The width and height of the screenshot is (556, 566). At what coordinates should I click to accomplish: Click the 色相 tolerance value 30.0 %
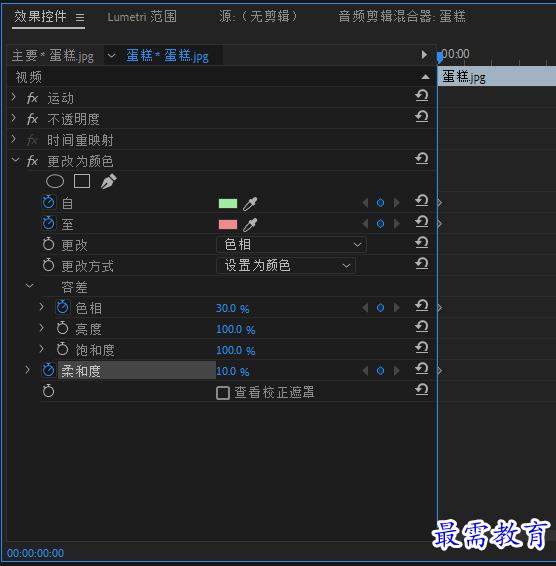233,309
